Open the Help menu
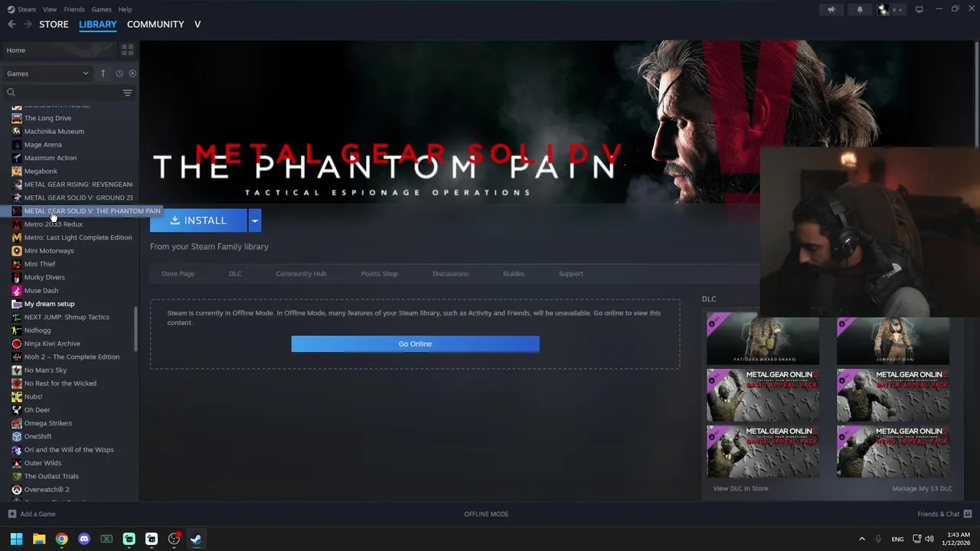The height and width of the screenshot is (551, 980). coord(125,9)
